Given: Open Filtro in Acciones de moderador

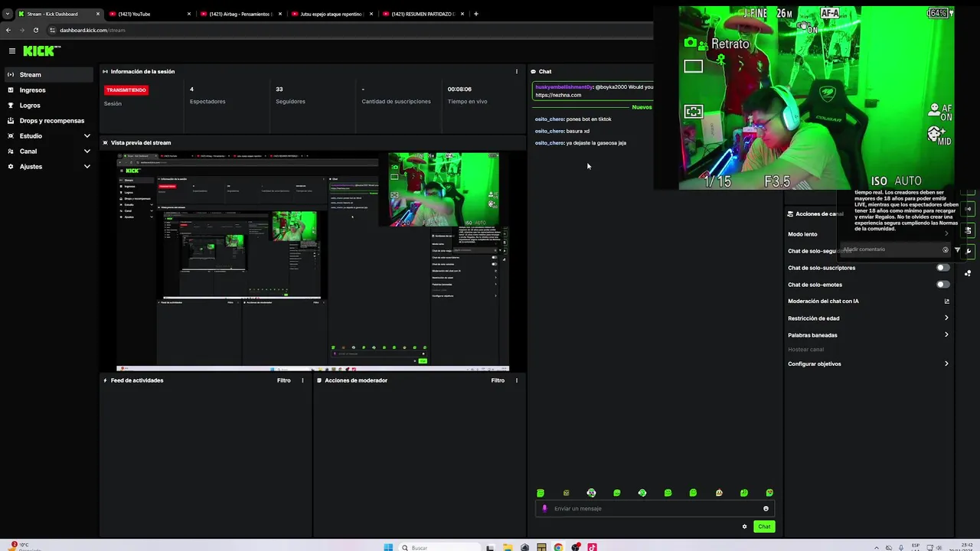Looking at the screenshot, I should click(498, 380).
